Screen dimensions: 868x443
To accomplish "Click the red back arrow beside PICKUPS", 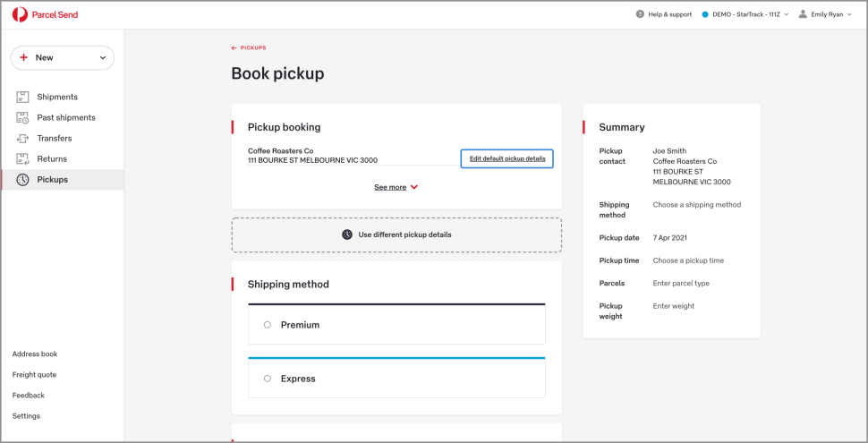I will 234,48.
